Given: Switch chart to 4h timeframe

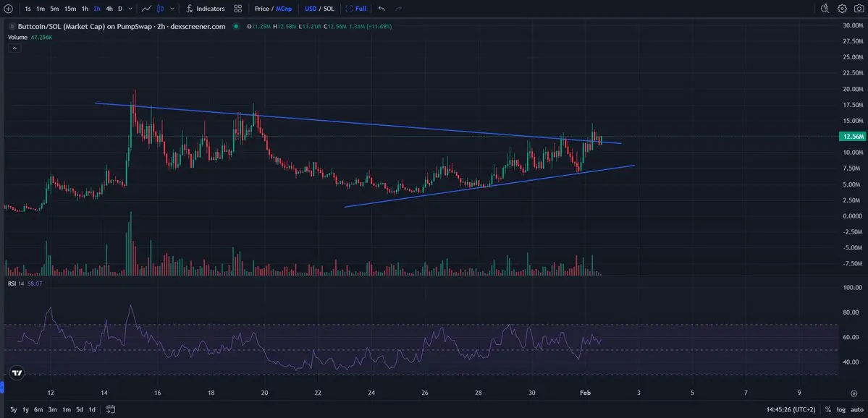Looking at the screenshot, I should point(109,9).
